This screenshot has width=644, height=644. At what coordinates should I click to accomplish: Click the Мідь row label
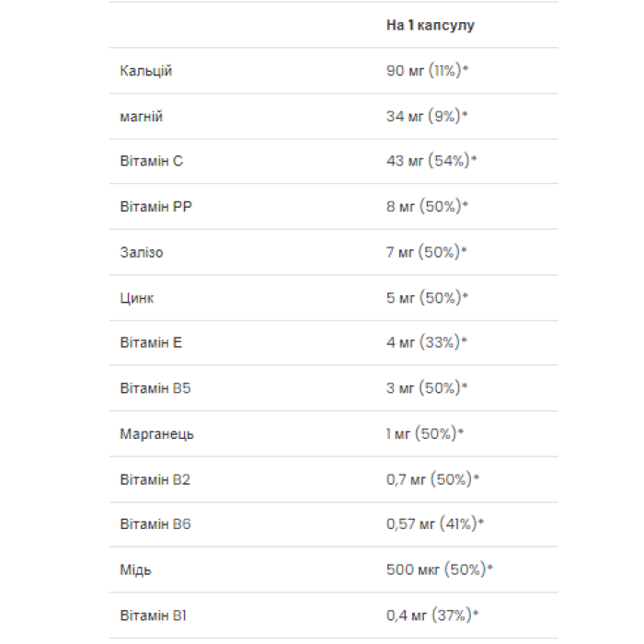pyautogui.click(x=136, y=569)
